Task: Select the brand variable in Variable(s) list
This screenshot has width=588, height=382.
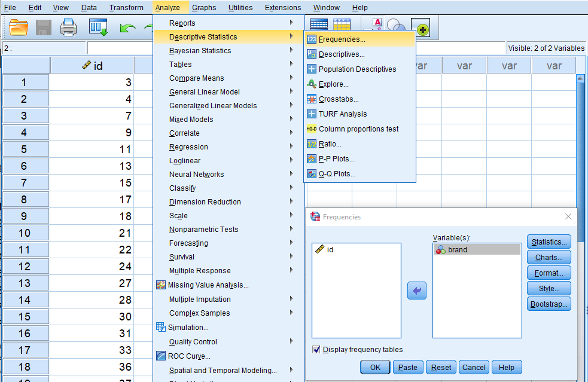Action: [458, 250]
